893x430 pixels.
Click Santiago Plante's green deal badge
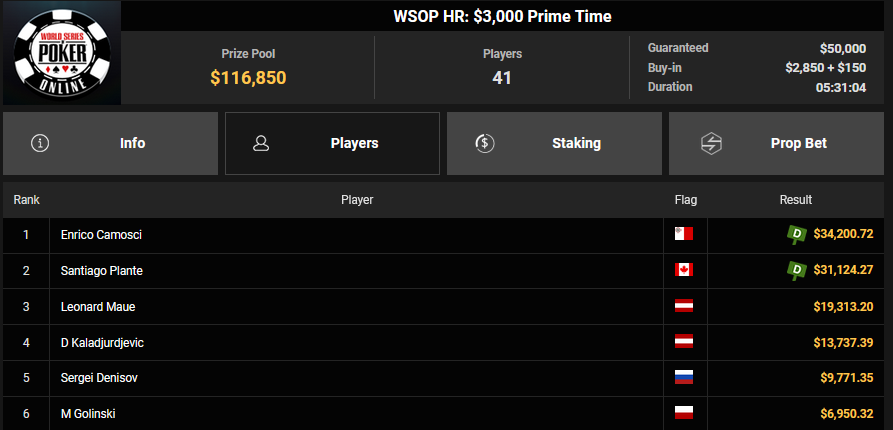pos(797,270)
